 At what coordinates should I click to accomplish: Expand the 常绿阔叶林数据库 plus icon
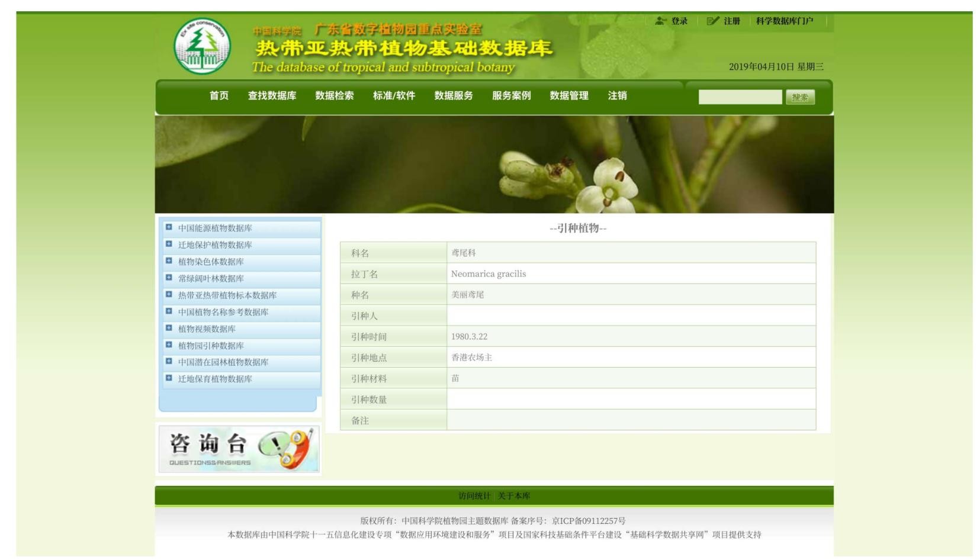coord(169,278)
